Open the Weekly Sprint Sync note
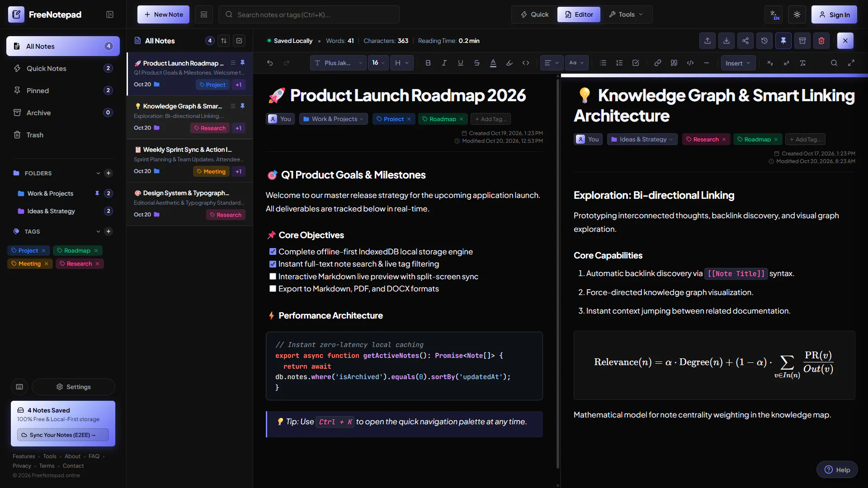 point(189,160)
